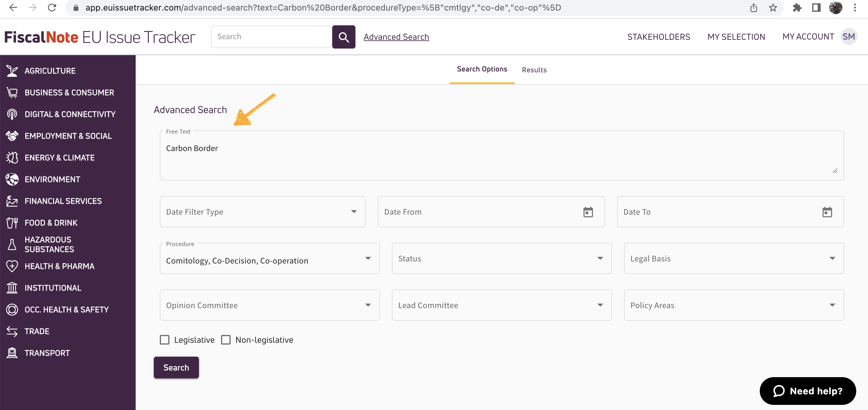
Task: Click the Employment & Social handshake icon
Action: [12, 136]
